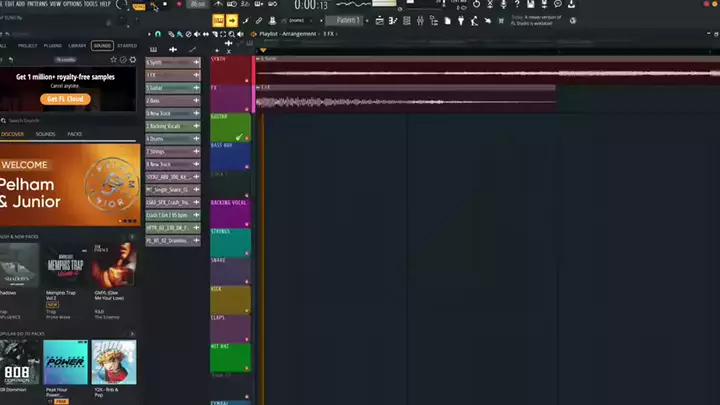Select the 2 Backing Vocals picker item
Viewport: 720px width, 405px height.
click(x=172, y=126)
